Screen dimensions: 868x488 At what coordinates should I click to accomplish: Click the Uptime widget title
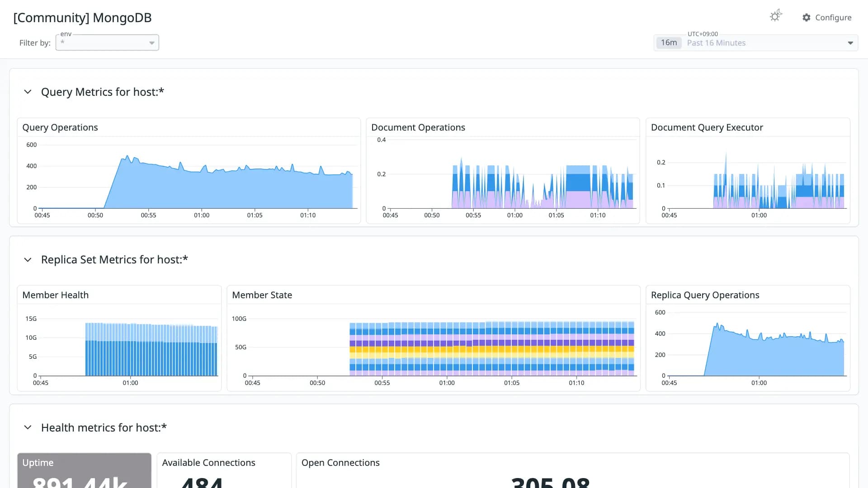(x=38, y=463)
